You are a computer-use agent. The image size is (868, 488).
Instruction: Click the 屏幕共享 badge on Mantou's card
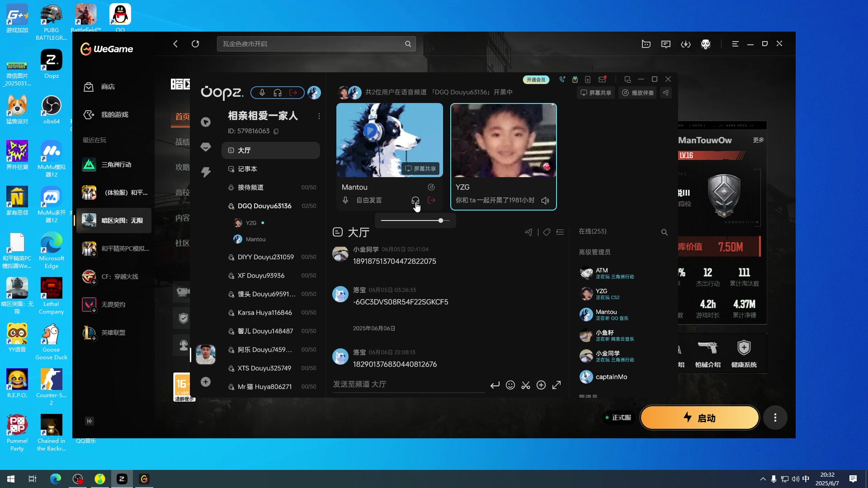(x=420, y=169)
